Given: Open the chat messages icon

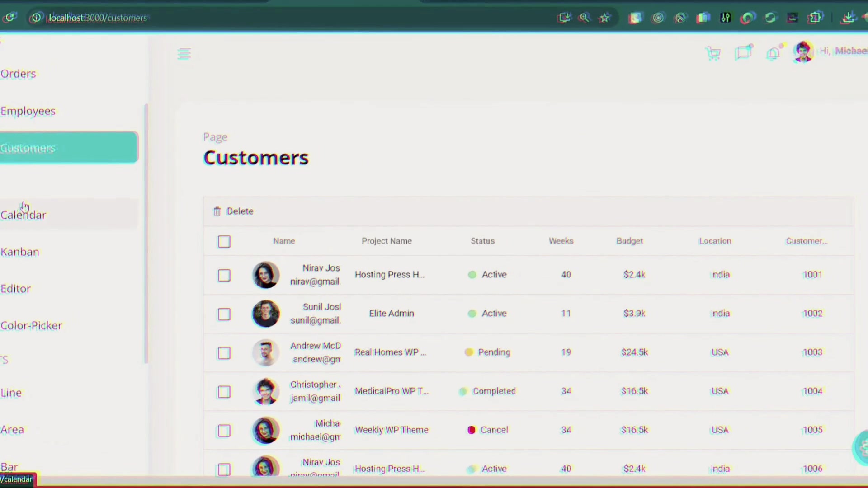Looking at the screenshot, I should [x=743, y=52].
